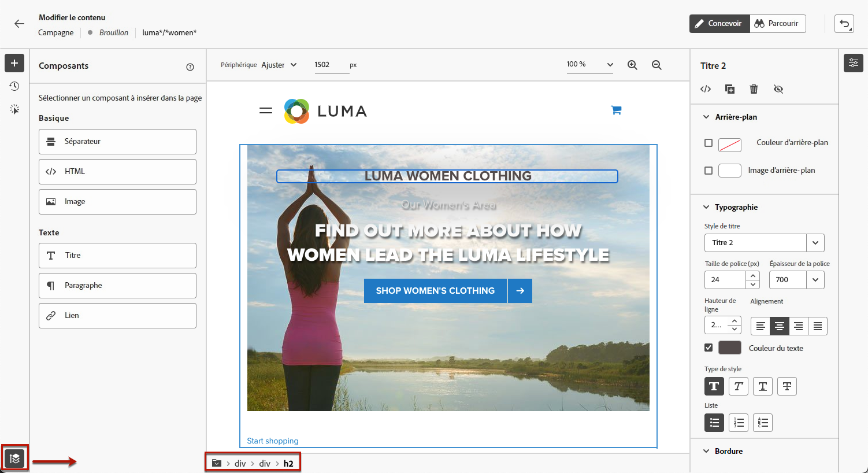Open the background color swatch

730,145
